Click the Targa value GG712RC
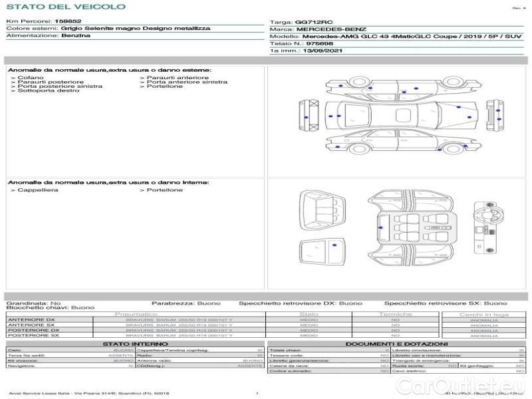This screenshot has width=532, height=399. [313, 22]
